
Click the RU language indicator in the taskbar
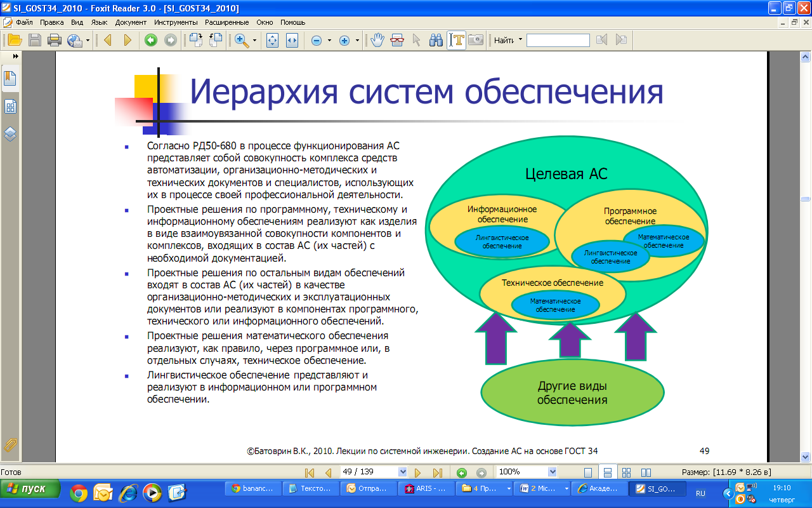tap(700, 493)
